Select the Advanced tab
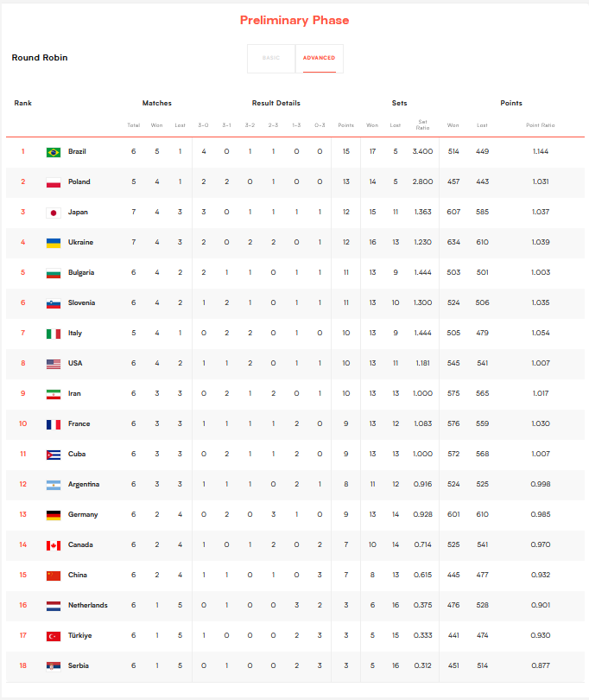Viewport: 589px width, 700px height. [319, 58]
